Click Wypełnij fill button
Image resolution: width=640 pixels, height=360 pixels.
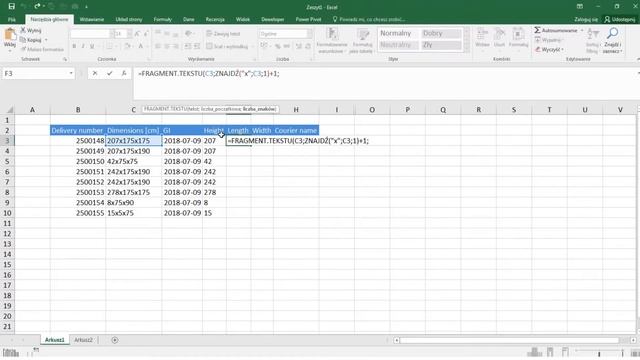pyautogui.click(x=549, y=40)
